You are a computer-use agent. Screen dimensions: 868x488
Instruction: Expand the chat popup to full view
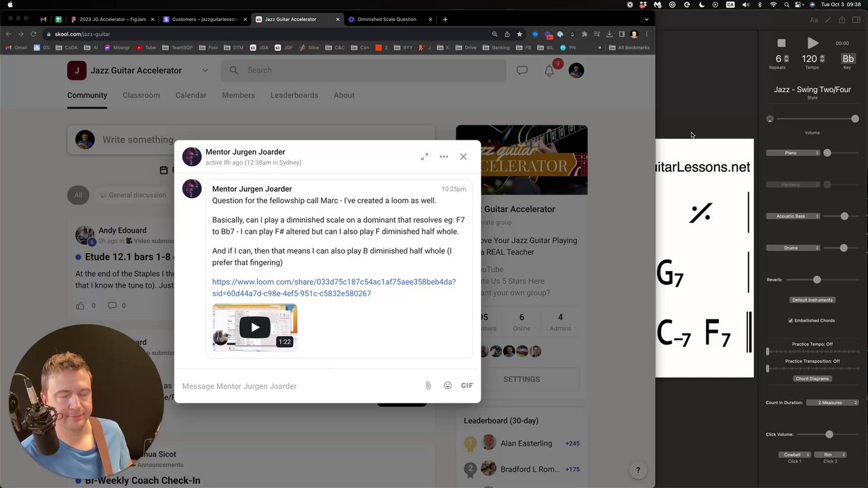[x=425, y=157]
